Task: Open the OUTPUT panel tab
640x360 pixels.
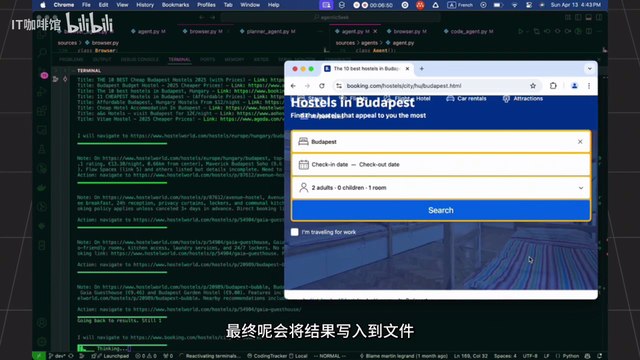Action: [102, 60]
